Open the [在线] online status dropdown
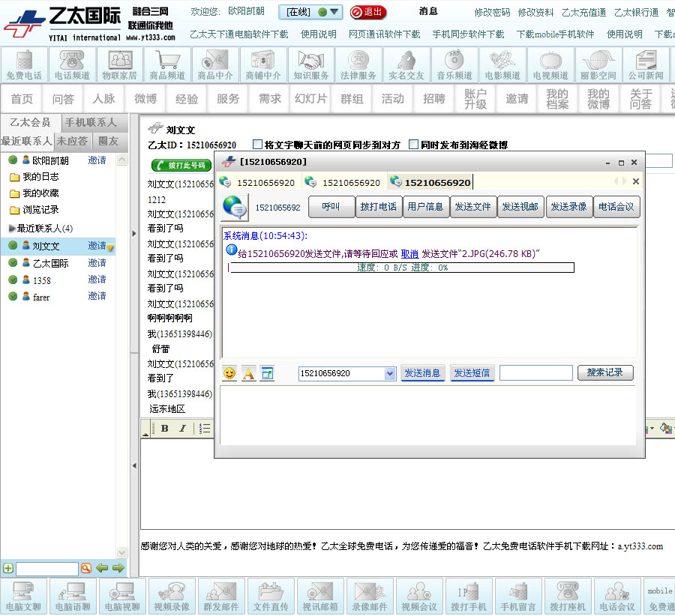 tap(310, 12)
